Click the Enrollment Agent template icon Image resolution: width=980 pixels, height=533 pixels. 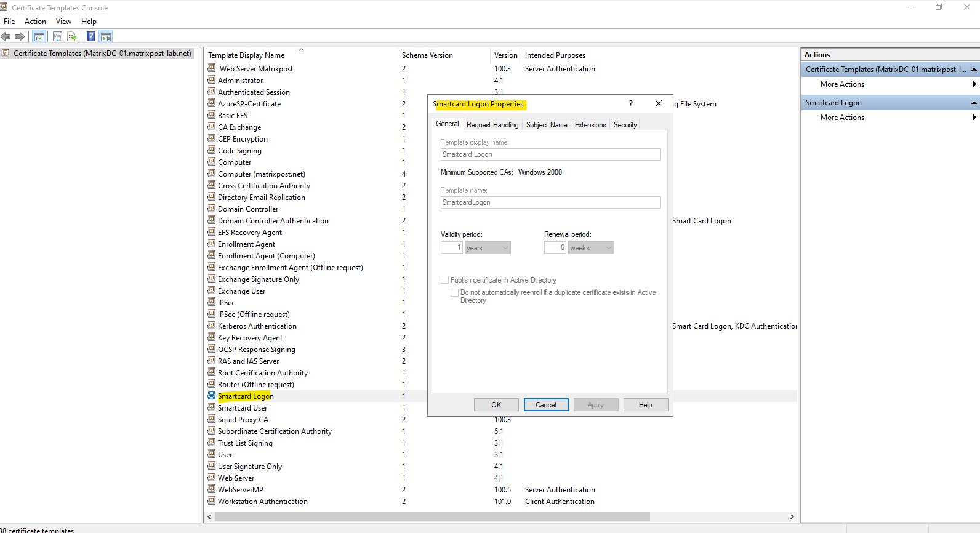(x=212, y=244)
